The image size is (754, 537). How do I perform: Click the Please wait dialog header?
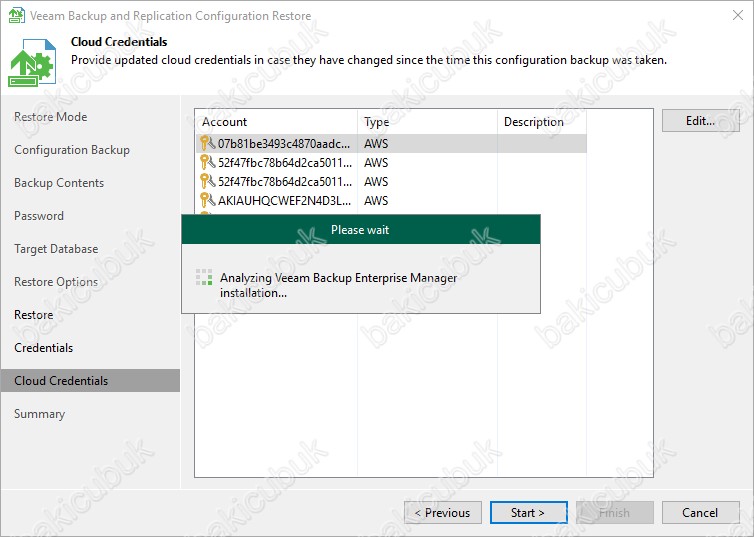(x=361, y=230)
